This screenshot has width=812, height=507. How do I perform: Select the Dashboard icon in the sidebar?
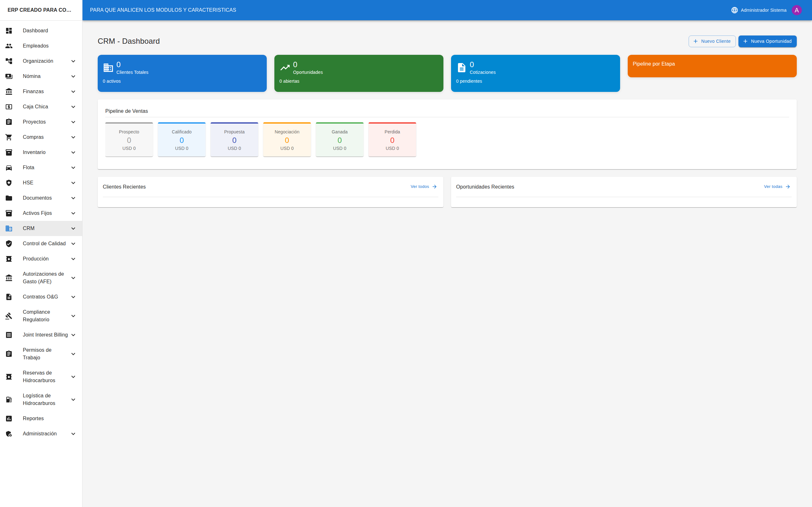(9, 30)
